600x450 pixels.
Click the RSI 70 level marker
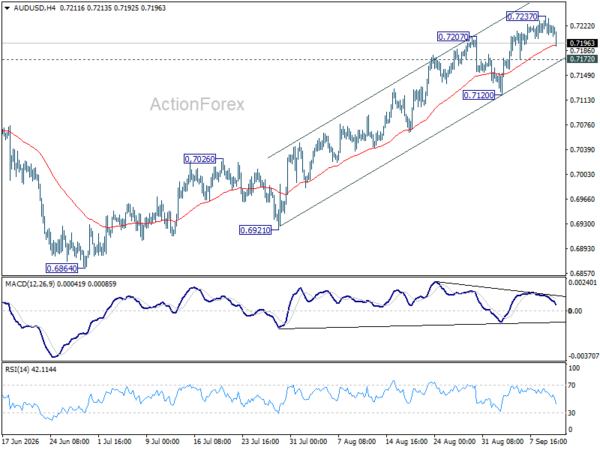pos(572,385)
